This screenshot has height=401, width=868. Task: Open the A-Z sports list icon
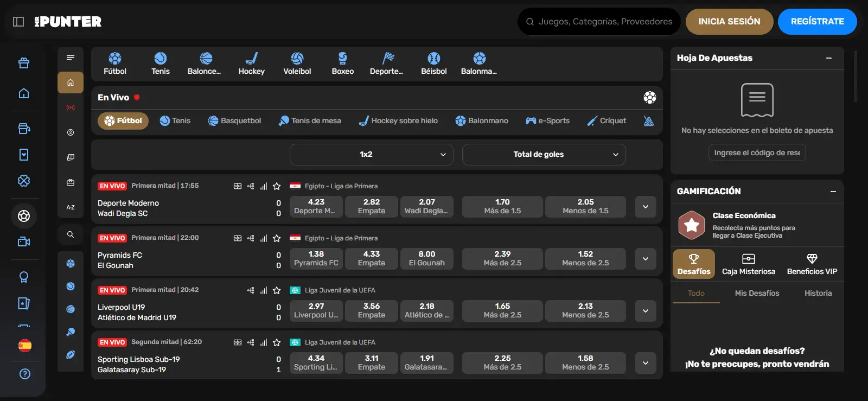[71, 207]
